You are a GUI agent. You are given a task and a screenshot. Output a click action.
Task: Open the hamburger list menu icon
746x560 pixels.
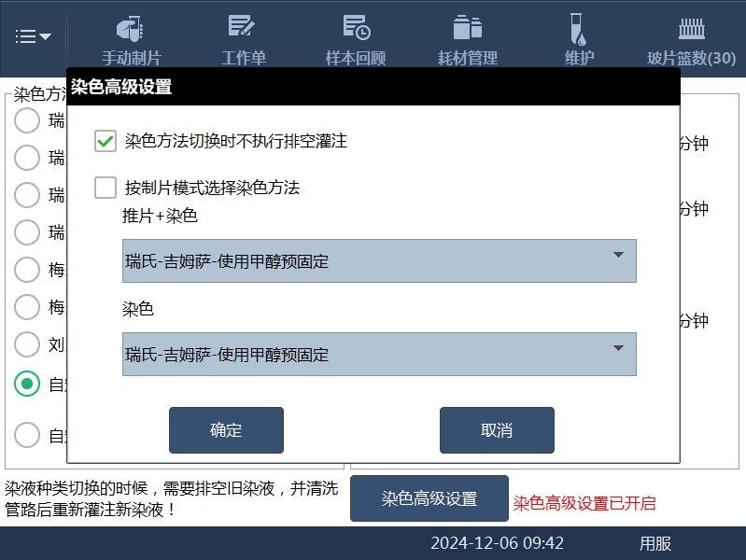coord(34,36)
